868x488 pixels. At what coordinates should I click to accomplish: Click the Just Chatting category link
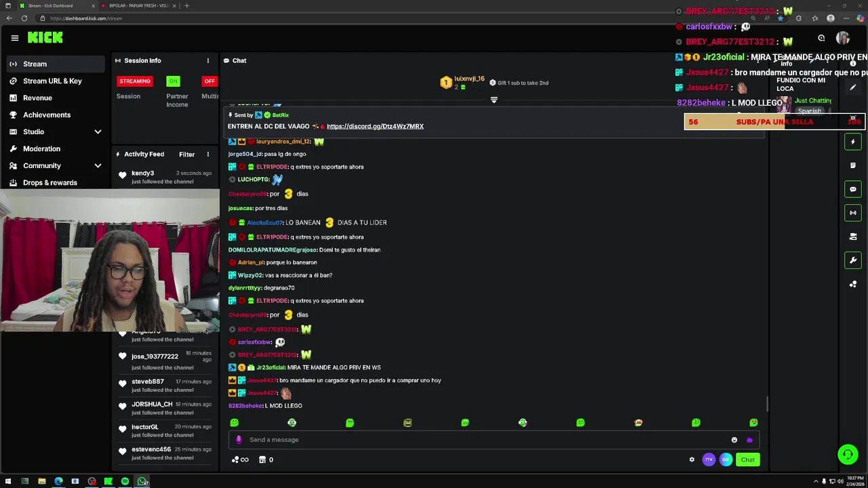(813, 101)
